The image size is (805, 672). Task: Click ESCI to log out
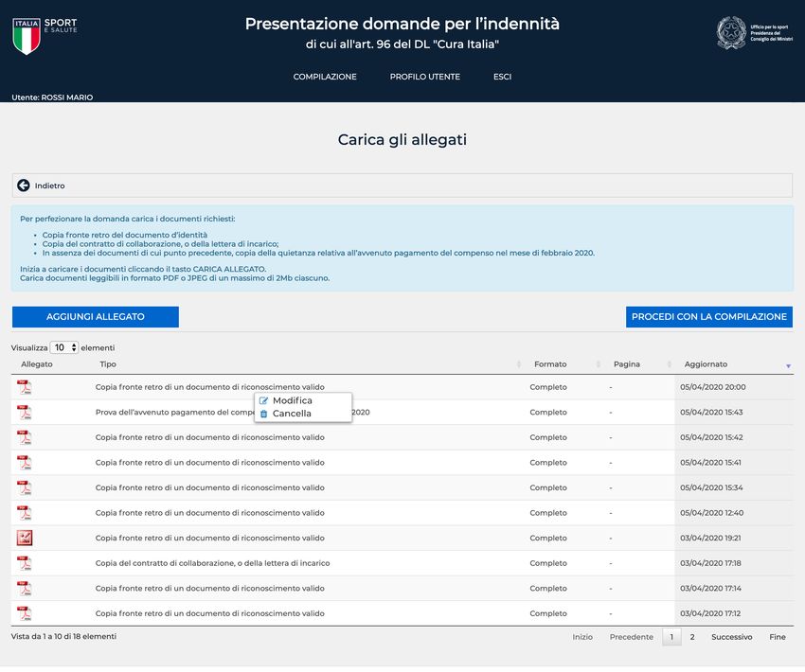[x=502, y=77]
